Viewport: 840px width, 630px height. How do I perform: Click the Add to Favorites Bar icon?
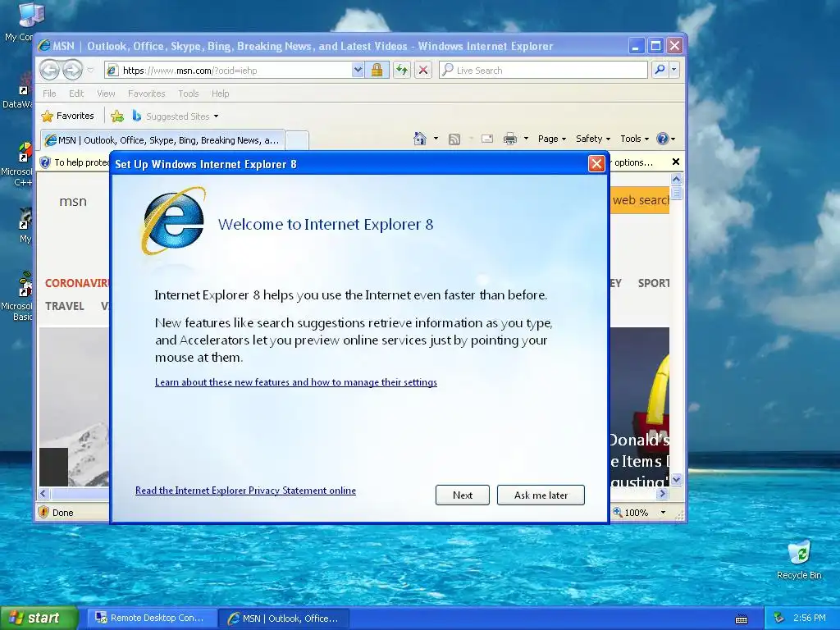[x=117, y=116]
